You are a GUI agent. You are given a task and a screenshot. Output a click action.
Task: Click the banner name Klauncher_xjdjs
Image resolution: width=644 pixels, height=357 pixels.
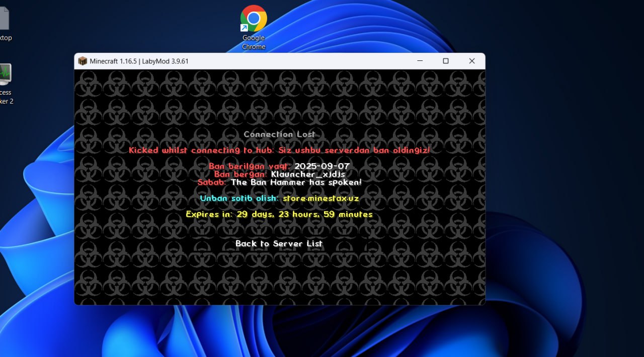click(x=308, y=174)
